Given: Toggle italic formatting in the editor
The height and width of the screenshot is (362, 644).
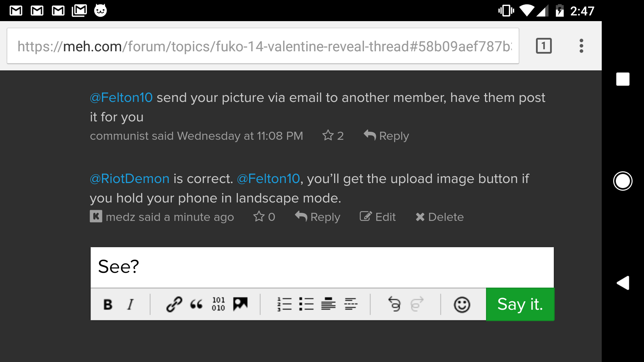Looking at the screenshot, I should pyautogui.click(x=130, y=304).
